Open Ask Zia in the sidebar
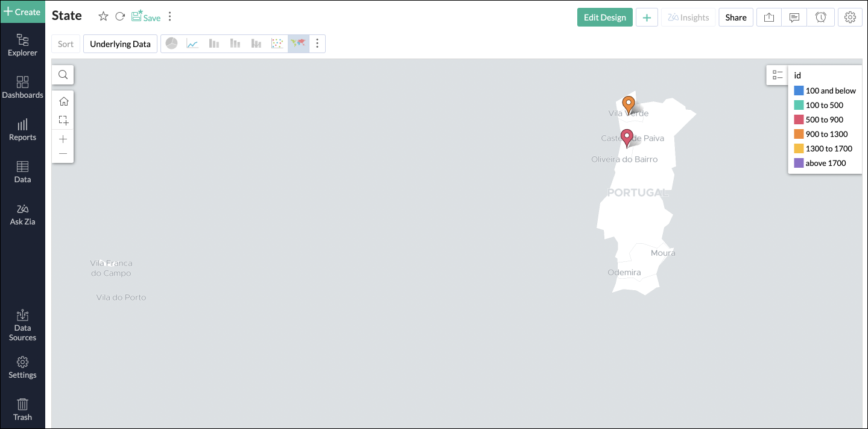This screenshot has height=429, width=868. click(22, 215)
